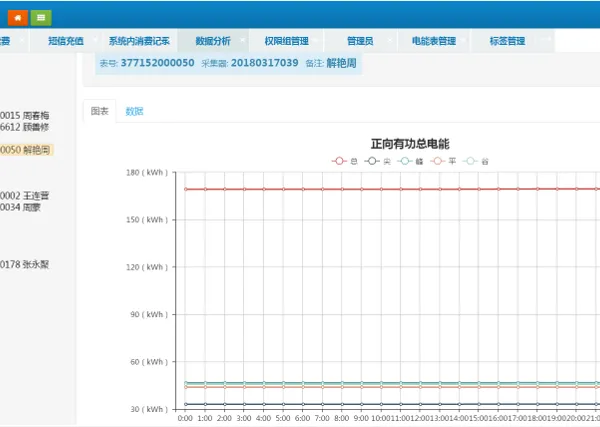Viewport: 600px width, 427px height.
Task: Toggle the 峰 series in chart legend
Action: pyautogui.click(x=410, y=161)
